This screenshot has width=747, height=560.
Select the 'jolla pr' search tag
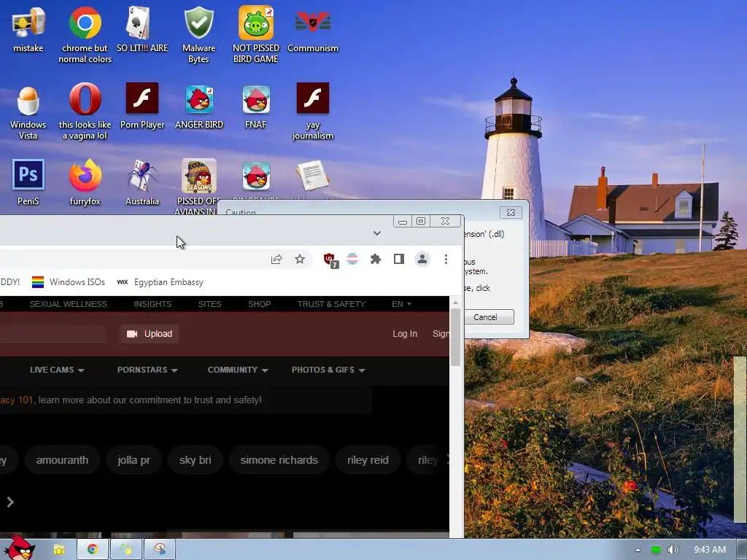pyautogui.click(x=134, y=460)
